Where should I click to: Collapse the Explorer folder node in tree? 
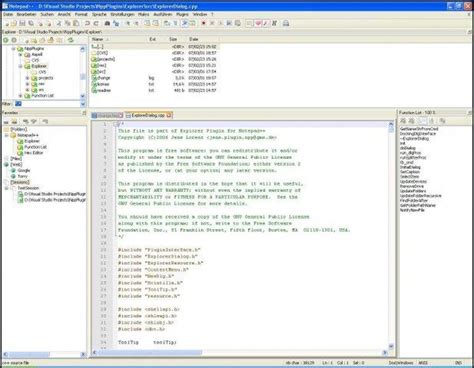pos(20,66)
